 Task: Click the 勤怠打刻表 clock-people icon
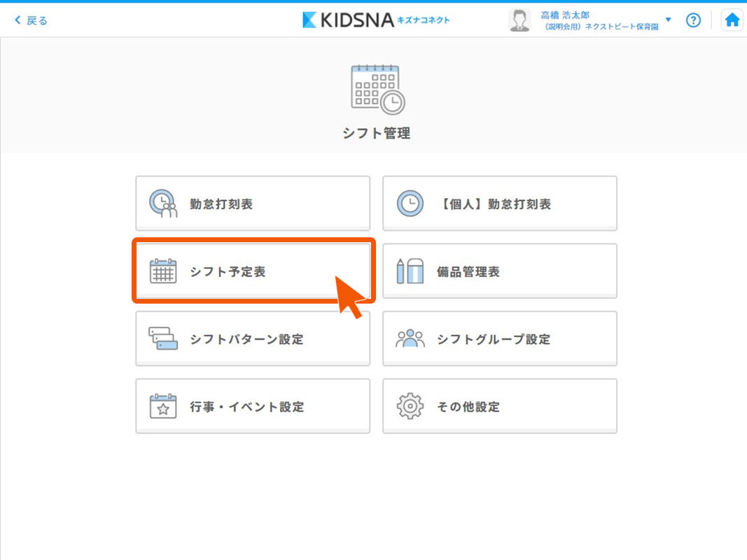click(163, 204)
